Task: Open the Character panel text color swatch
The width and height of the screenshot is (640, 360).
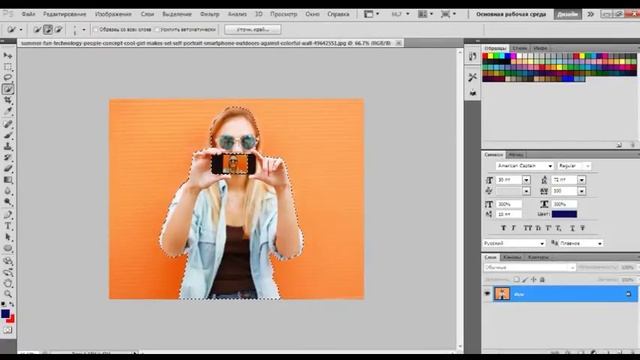Action: coord(564,214)
